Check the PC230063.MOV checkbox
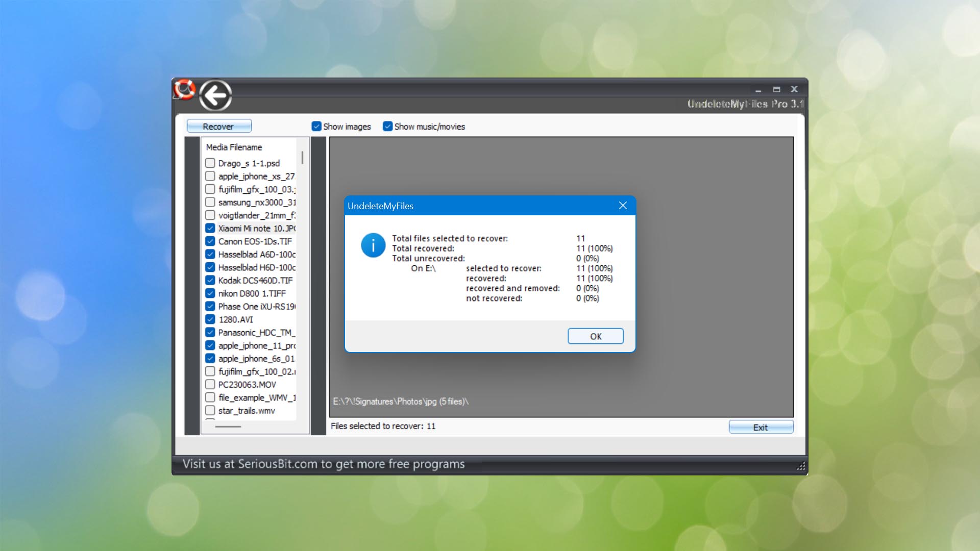 (210, 384)
